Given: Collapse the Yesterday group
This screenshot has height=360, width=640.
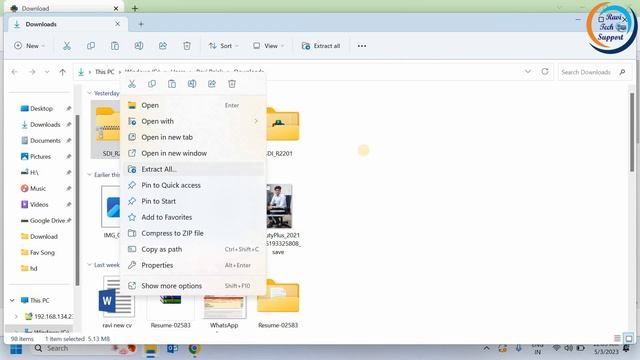Looking at the screenshot, I should (89, 93).
